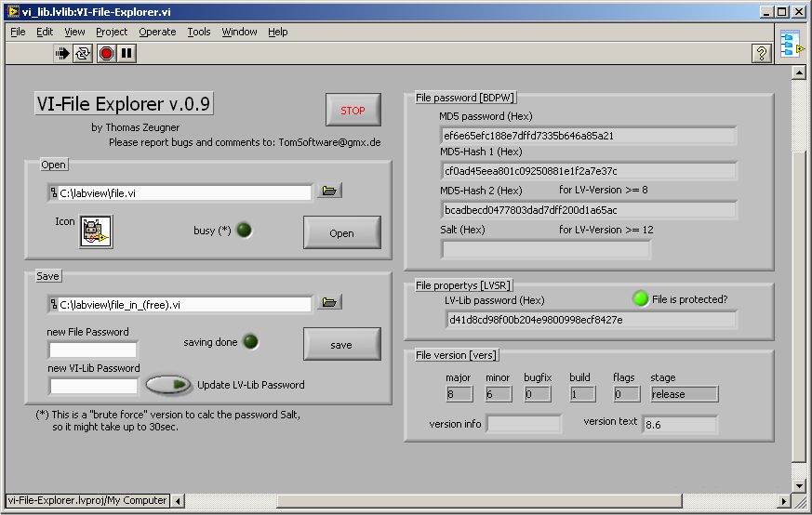812x515 pixels.
Task: Click the build version field showing 1
Action: (582, 394)
